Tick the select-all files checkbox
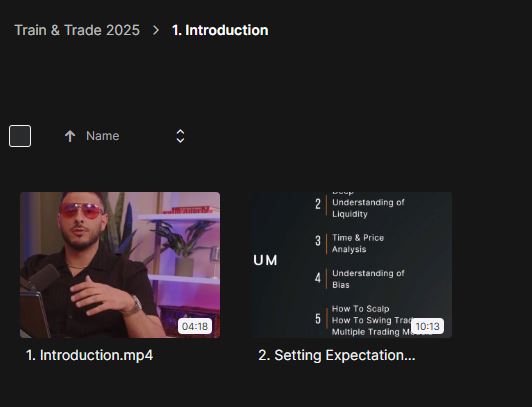532x407 pixels. point(20,136)
